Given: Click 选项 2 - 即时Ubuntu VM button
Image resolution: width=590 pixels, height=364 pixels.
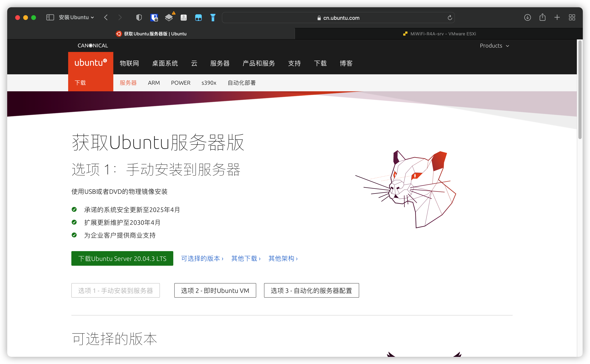Looking at the screenshot, I should 215,290.
